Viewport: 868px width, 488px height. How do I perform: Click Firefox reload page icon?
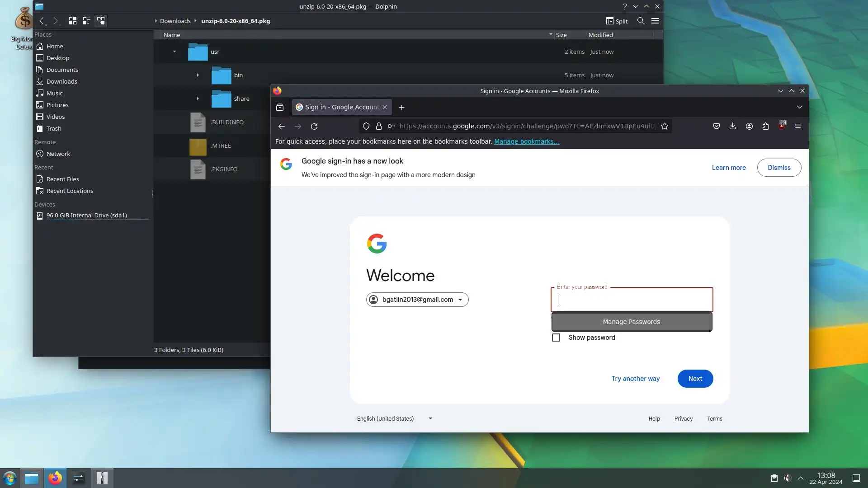(314, 126)
